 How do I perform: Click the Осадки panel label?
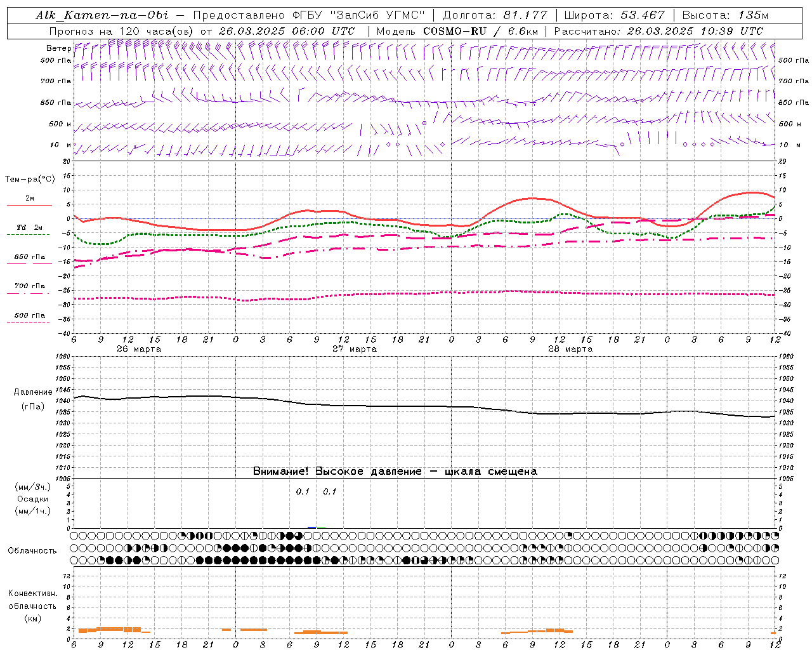[x=32, y=499]
